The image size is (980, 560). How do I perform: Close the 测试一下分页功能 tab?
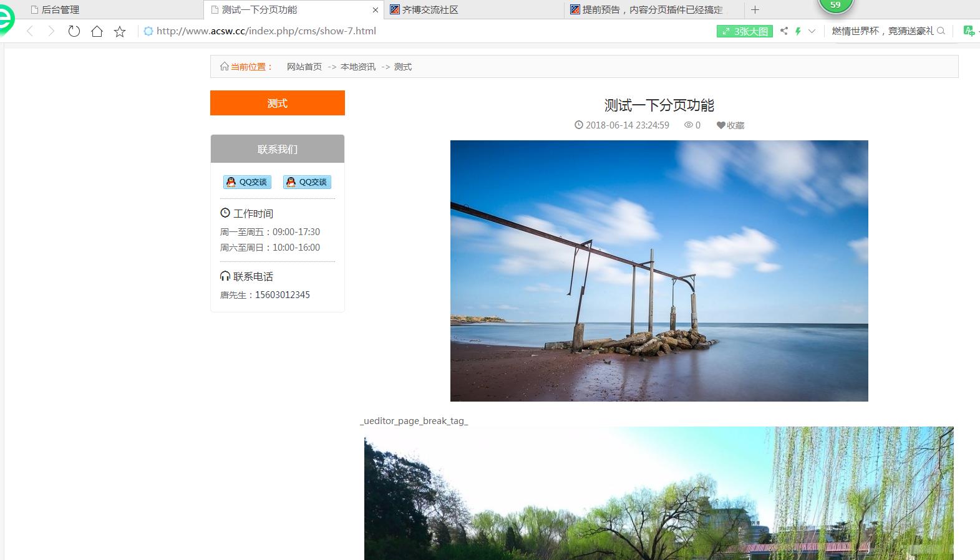375,10
